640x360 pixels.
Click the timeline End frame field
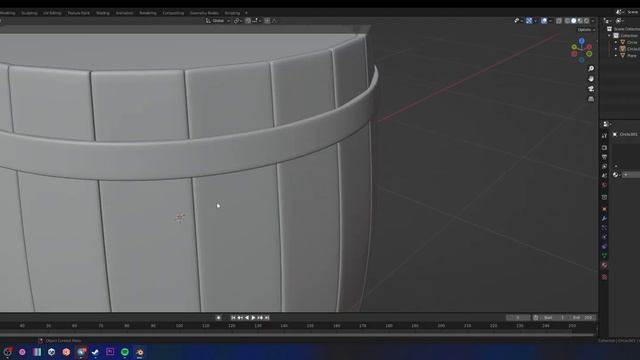(x=582, y=318)
